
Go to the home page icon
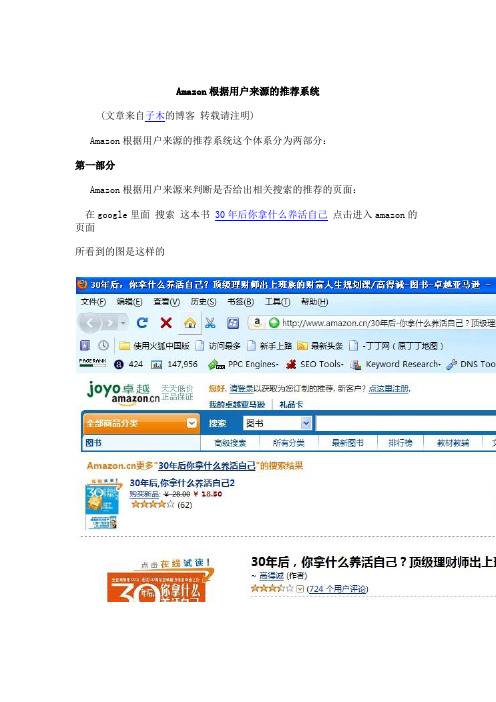pyautogui.click(x=190, y=323)
